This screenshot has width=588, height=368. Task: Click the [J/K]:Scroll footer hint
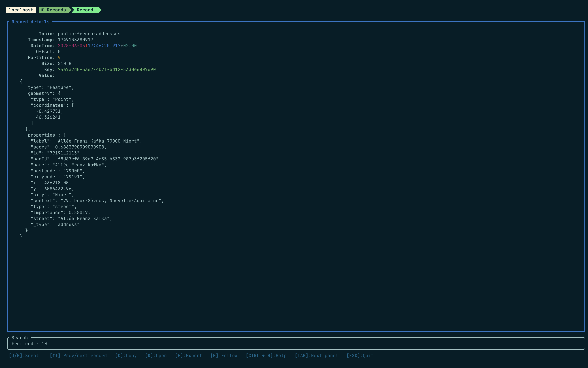[x=25, y=356]
